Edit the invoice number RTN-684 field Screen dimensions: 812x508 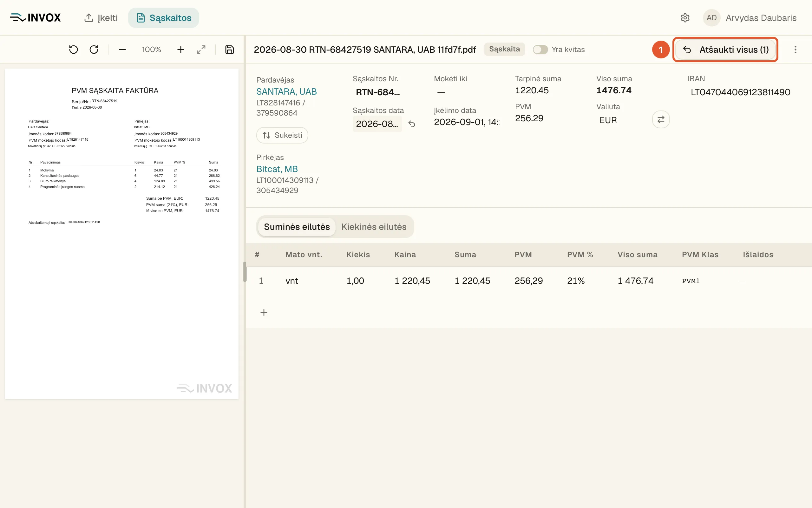378,92
